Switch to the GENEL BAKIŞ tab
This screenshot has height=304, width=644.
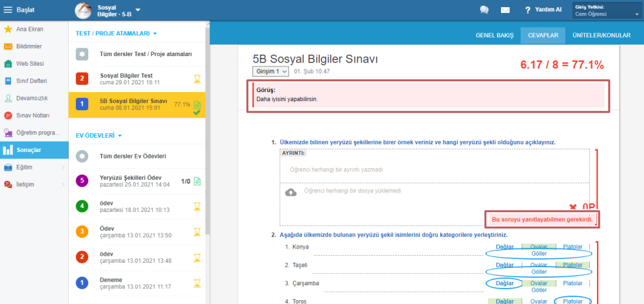495,35
